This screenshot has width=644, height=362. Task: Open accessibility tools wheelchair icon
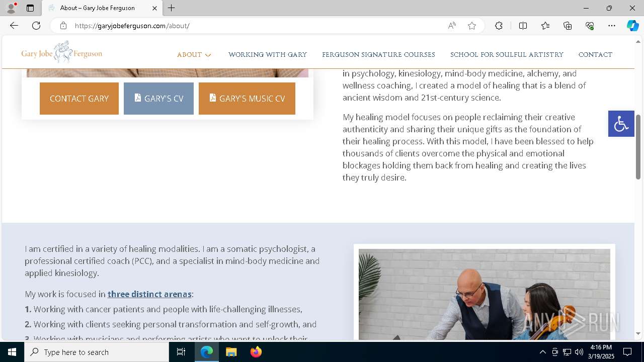tap(621, 124)
